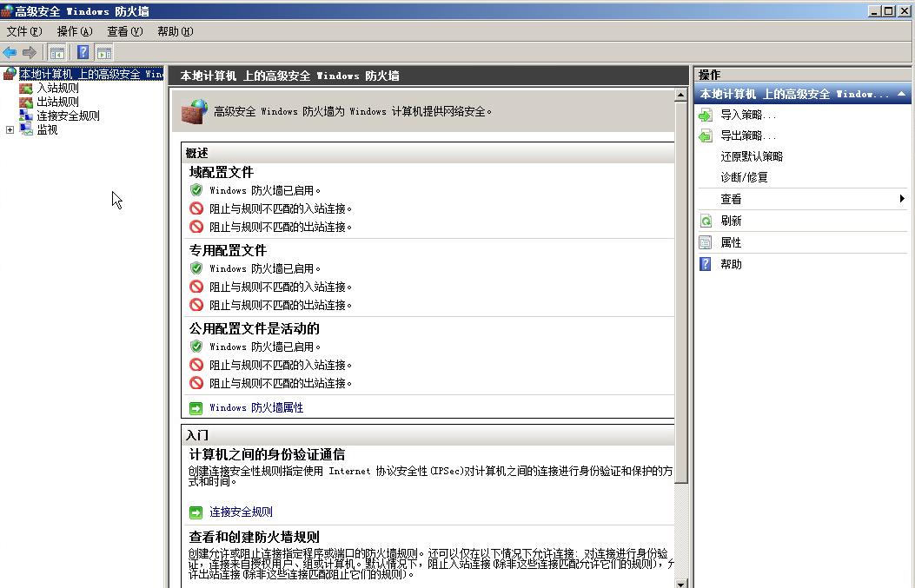Open the 查看 submenu arrow in actions

(902, 199)
